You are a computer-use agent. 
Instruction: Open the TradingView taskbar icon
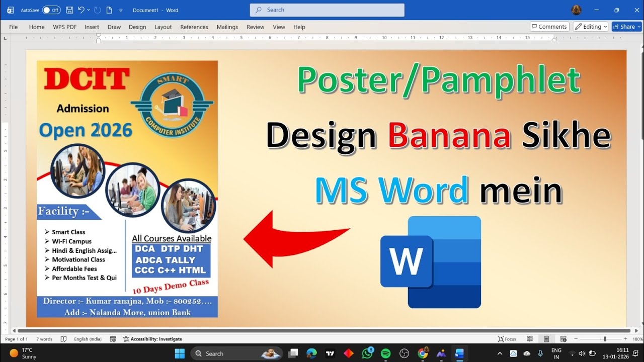tap(330, 353)
